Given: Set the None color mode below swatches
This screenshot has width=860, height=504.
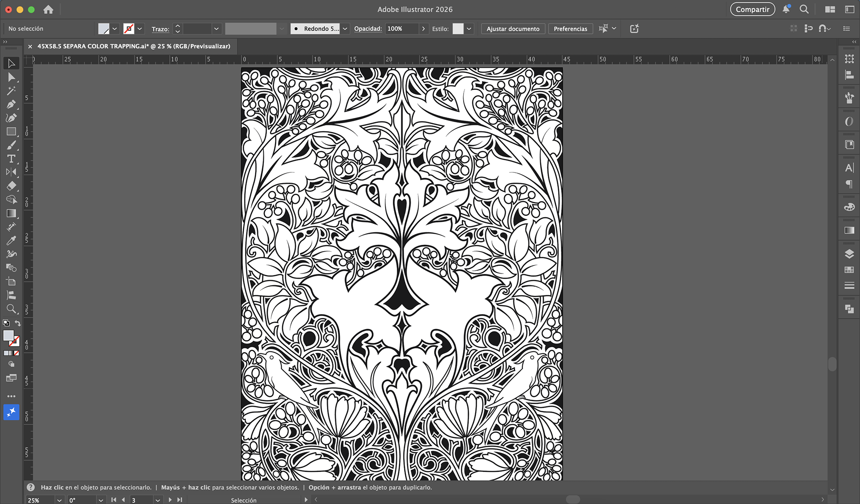Looking at the screenshot, I should click(x=17, y=353).
